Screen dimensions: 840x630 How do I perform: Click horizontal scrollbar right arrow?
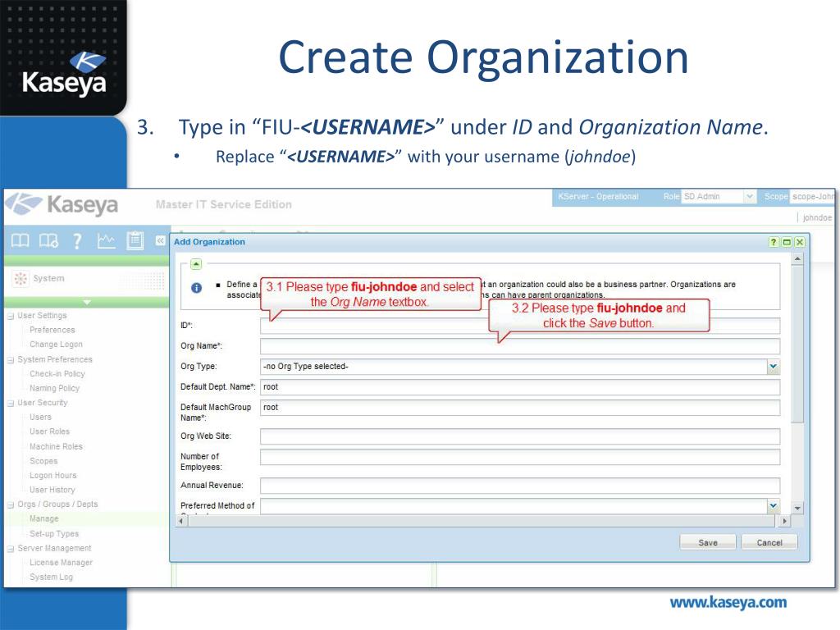785,521
